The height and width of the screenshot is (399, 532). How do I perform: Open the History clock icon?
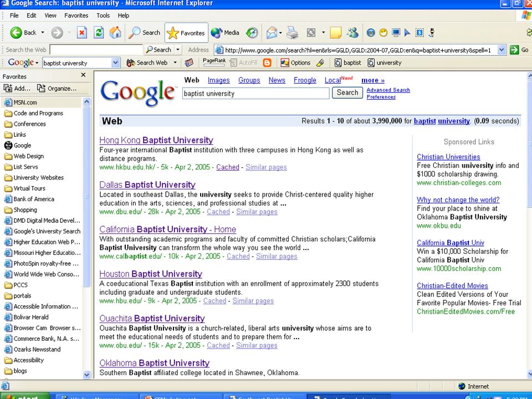(252, 33)
